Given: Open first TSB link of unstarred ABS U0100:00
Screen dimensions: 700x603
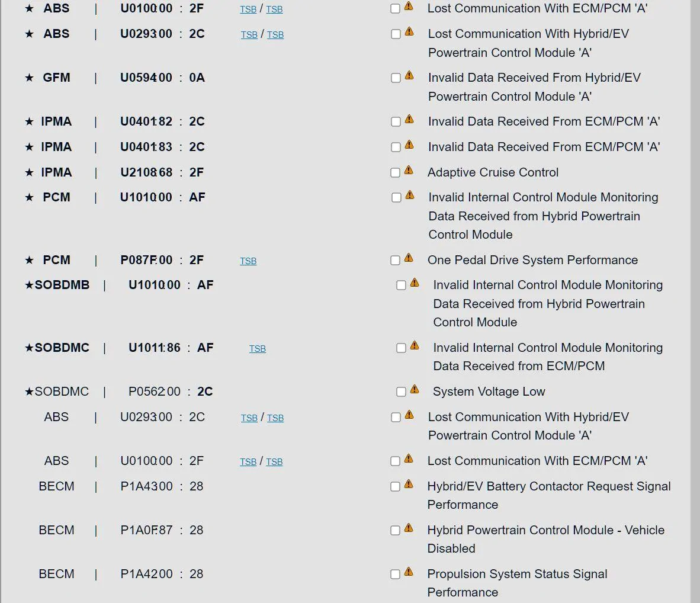Looking at the screenshot, I should pyautogui.click(x=248, y=462).
